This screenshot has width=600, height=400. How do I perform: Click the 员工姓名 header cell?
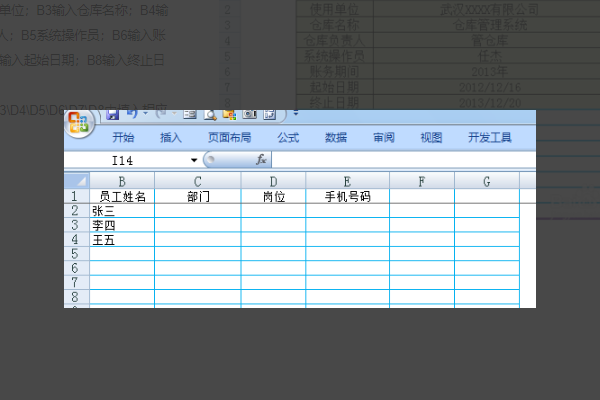(x=122, y=196)
